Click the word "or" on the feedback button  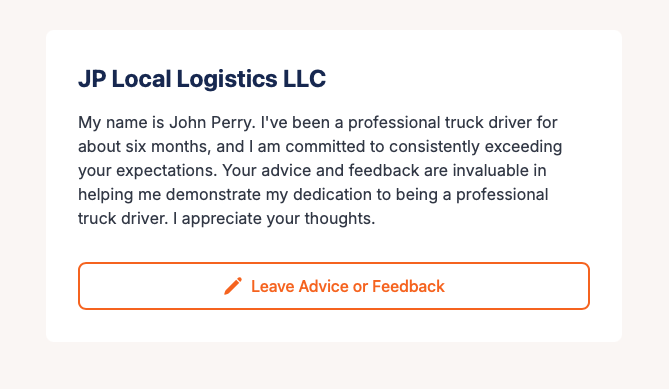click(361, 287)
